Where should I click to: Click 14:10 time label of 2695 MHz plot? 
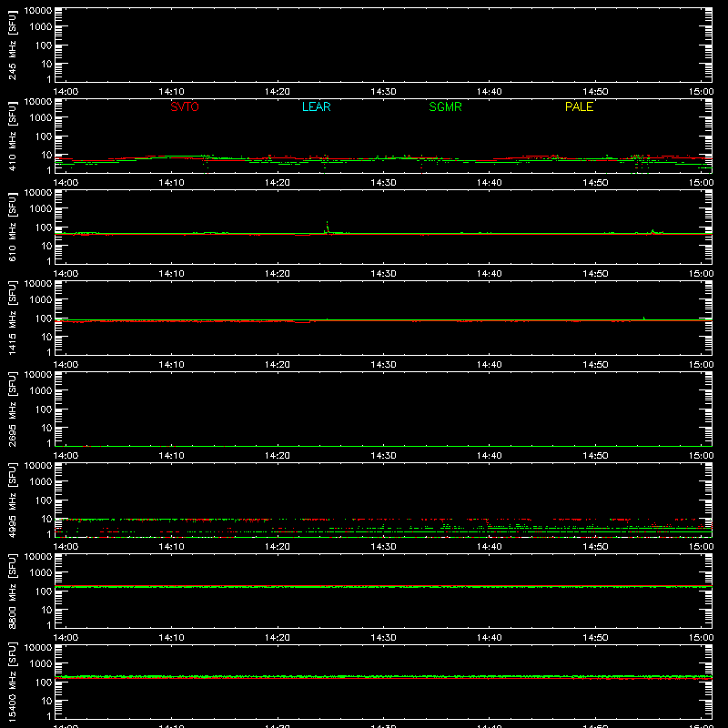pyautogui.click(x=172, y=456)
